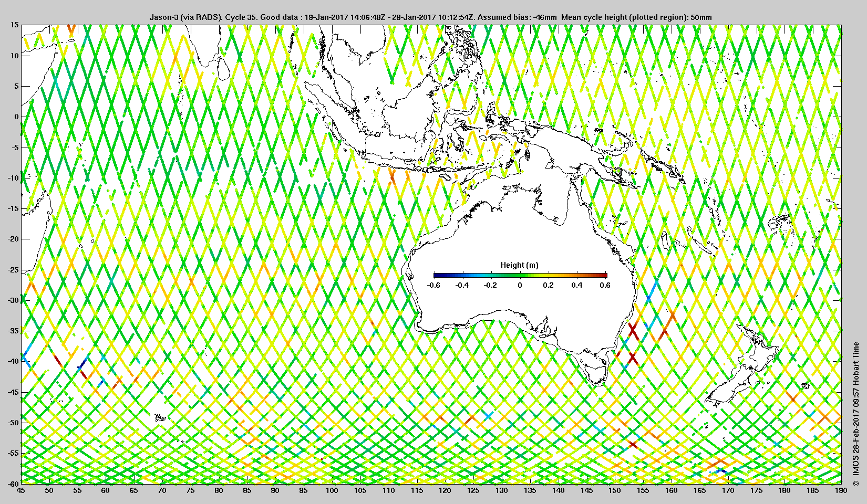The height and width of the screenshot is (504, 867).
Task: Click latitude axis label 0
Action: tap(16, 117)
